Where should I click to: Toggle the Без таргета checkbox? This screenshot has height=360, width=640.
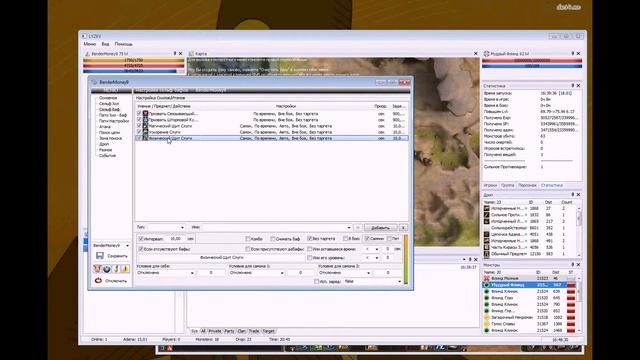pyautogui.click(x=309, y=239)
